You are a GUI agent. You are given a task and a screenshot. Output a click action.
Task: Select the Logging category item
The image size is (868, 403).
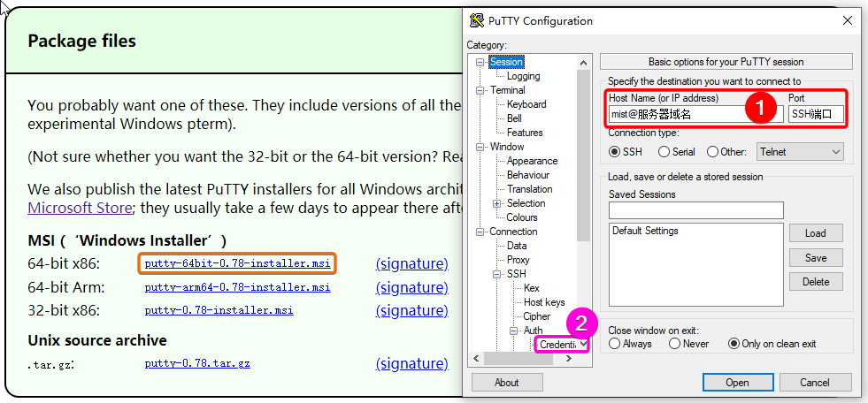point(523,76)
